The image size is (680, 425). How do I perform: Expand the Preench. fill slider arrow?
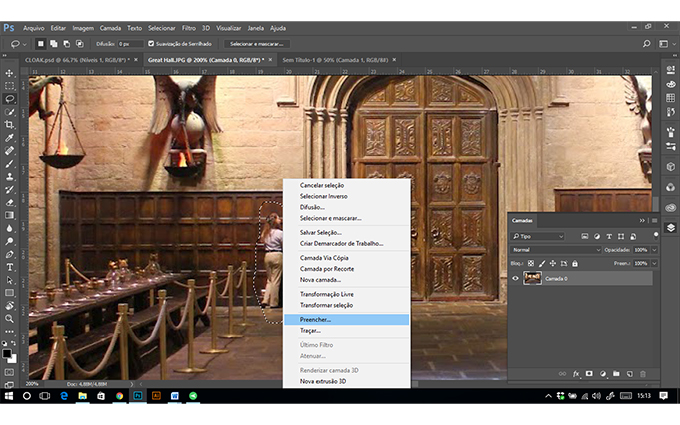pyautogui.click(x=654, y=263)
